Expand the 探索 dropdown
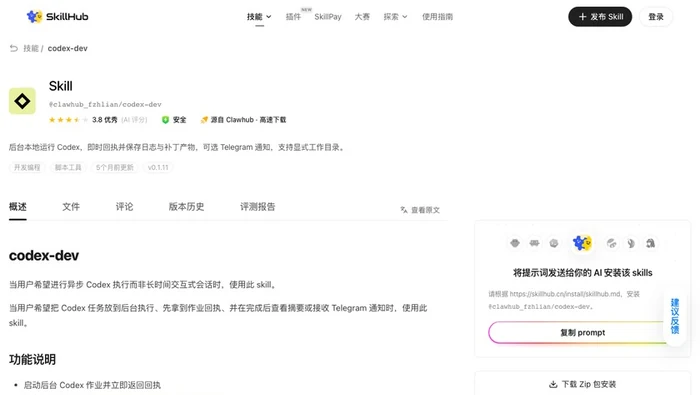 click(395, 17)
